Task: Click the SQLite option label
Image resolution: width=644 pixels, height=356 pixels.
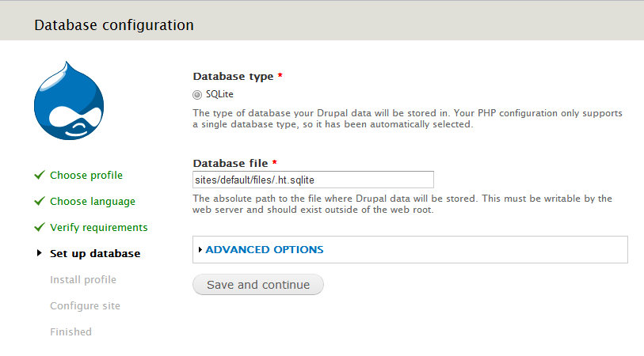Action: pos(219,94)
